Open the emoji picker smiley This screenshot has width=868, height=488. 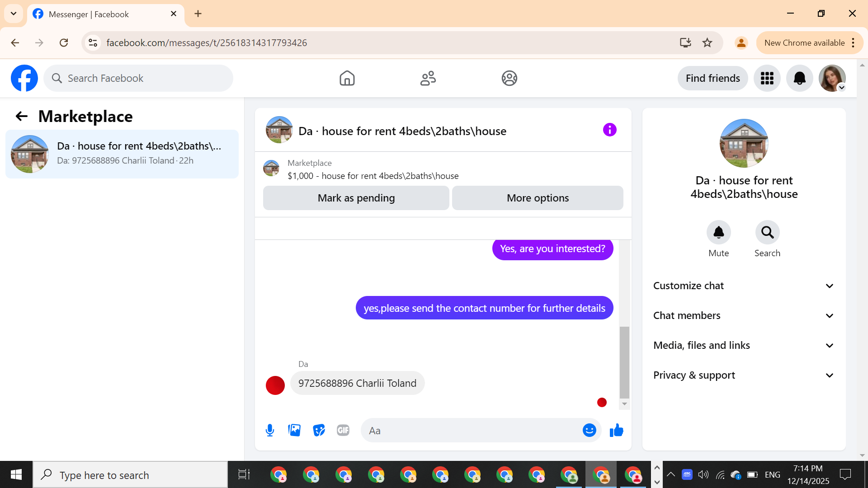(589, 430)
